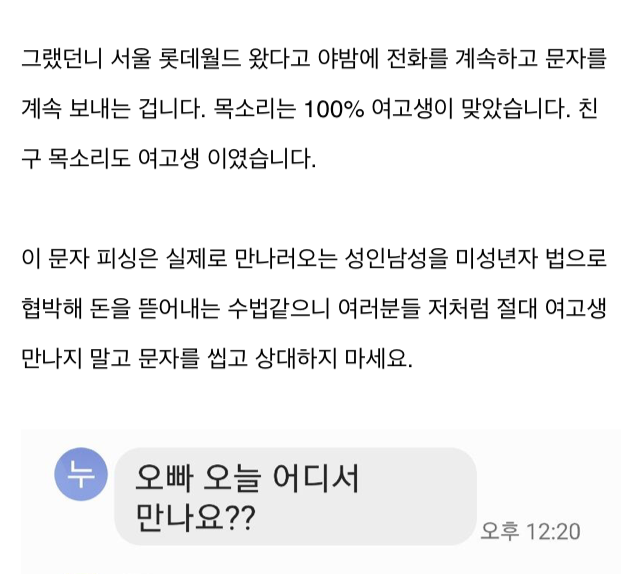Click the line starting with '계속 보내는 겁니다'
This screenshot has width=640, height=574.
pyautogui.click(x=310, y=108)
